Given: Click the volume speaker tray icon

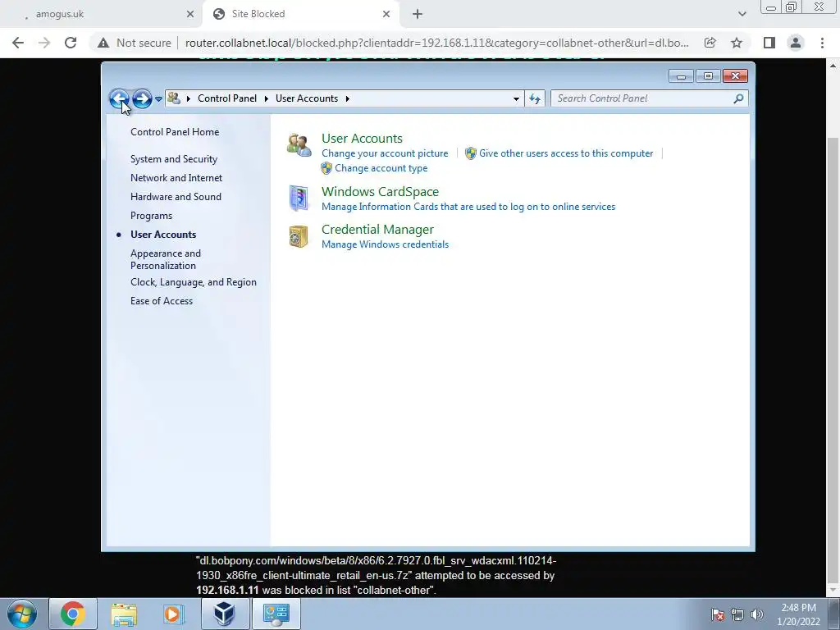Looking at the screenshot, I should tap(756, 614).
